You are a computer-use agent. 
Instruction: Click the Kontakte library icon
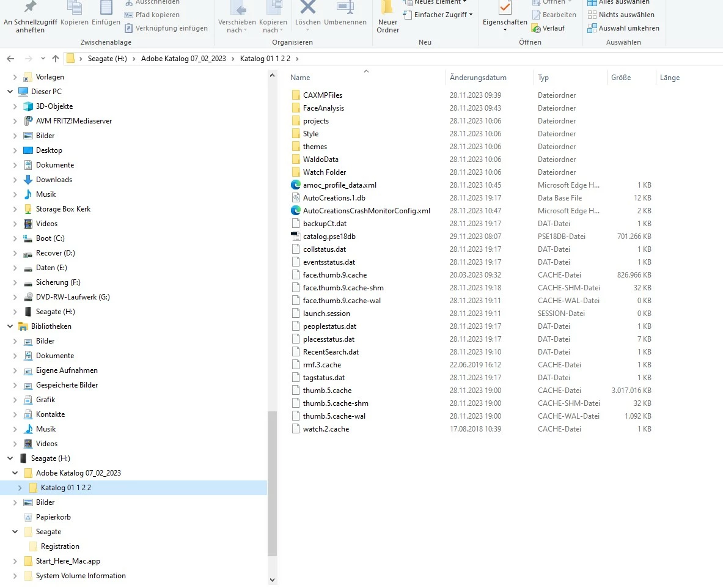coord(28,414)
